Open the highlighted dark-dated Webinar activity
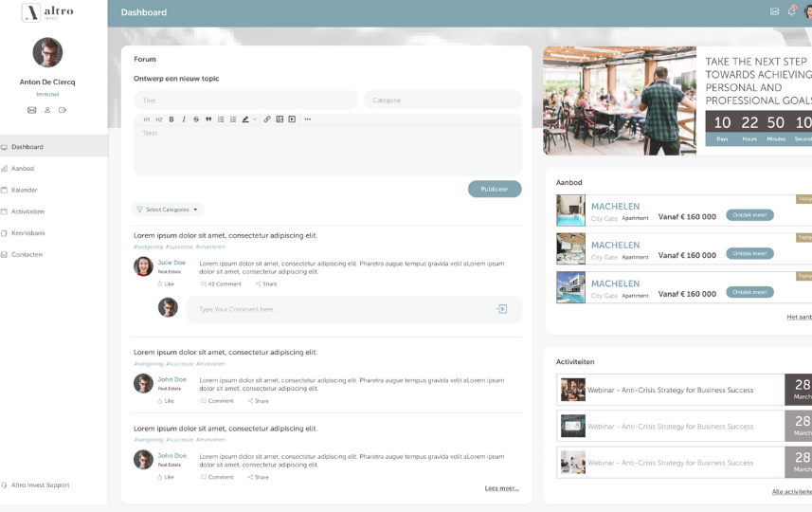 684,390
